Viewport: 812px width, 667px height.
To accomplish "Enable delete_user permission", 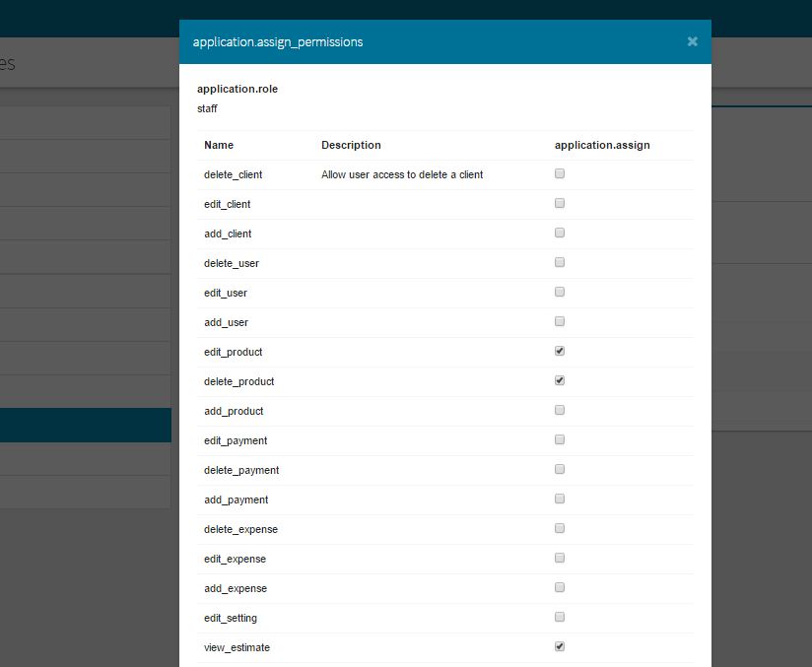I will point(560,262).
